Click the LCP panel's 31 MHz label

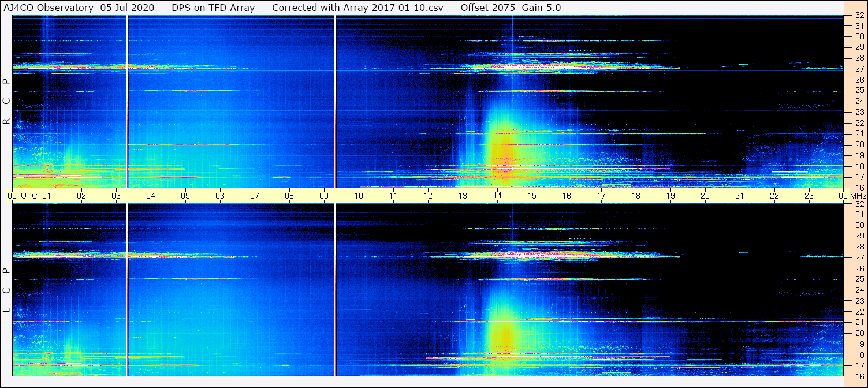859,214
